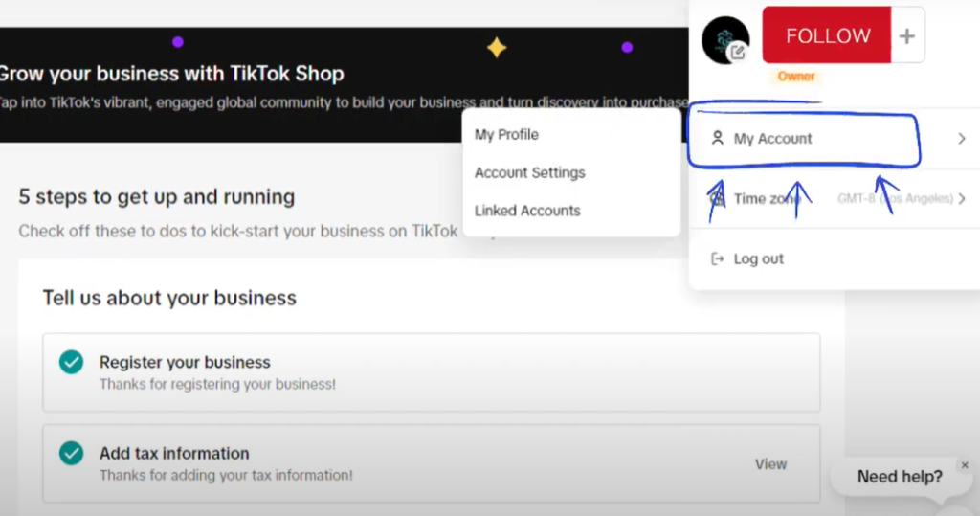
Task: Click the plus icon beside FOLLOW
Action: pyautogui.click(x=907, y=35)
